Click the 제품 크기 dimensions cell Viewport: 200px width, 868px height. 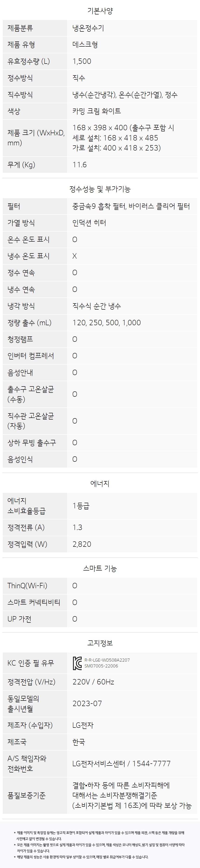click(x=132, y=138)
